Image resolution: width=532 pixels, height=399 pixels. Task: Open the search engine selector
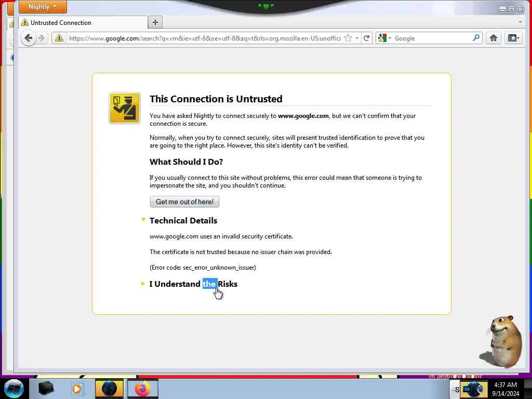point(385,38)
